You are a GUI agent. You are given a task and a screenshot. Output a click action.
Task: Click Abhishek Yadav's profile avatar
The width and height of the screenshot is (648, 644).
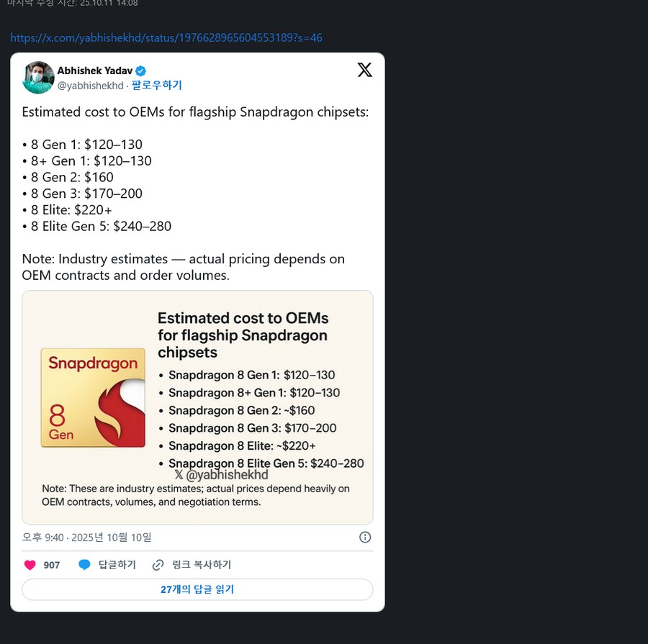coord(38,78)
